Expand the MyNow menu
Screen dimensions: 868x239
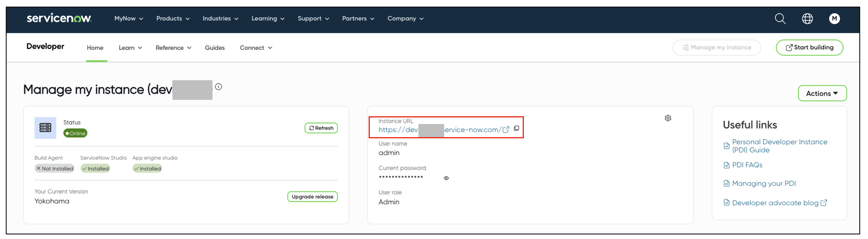coord(129,18)
